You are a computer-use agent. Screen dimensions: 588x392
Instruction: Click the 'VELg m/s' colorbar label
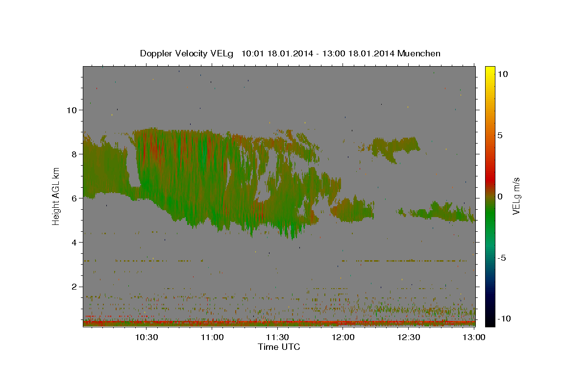(516, 196)
